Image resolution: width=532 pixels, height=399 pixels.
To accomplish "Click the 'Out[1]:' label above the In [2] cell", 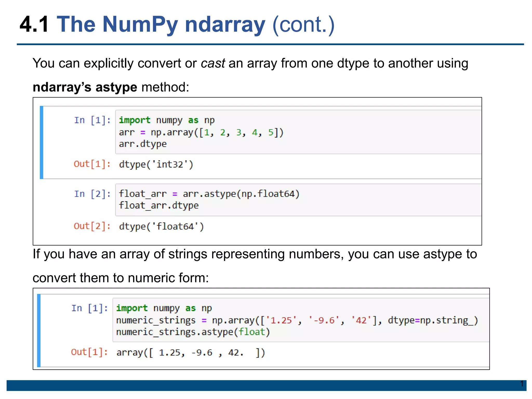I will (x=92, y=164).
